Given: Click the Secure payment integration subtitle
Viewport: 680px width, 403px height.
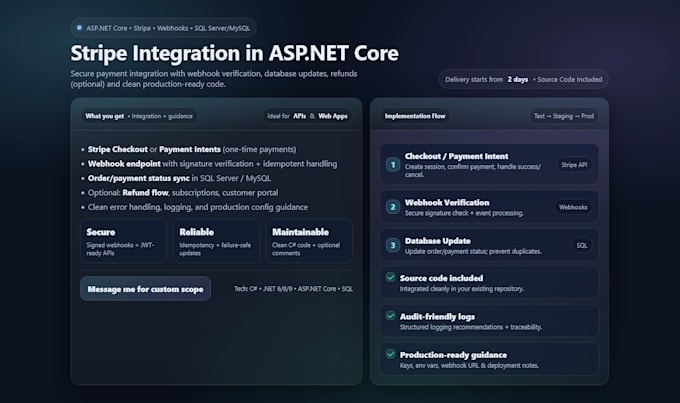Looking at the screenshot, I should [214, 79].
